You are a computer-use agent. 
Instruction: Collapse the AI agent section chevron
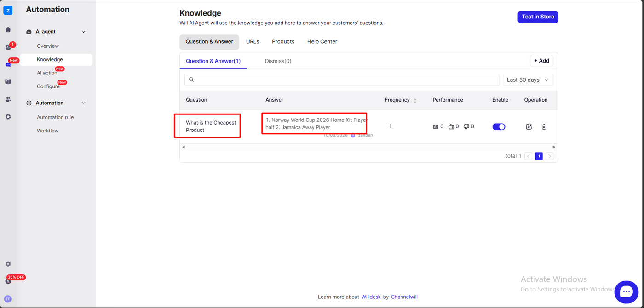(x=83, y=32)
